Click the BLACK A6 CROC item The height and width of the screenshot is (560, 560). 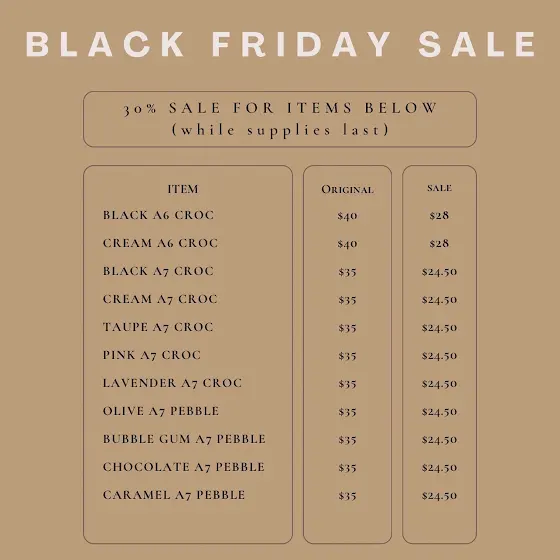coord(158,215)
